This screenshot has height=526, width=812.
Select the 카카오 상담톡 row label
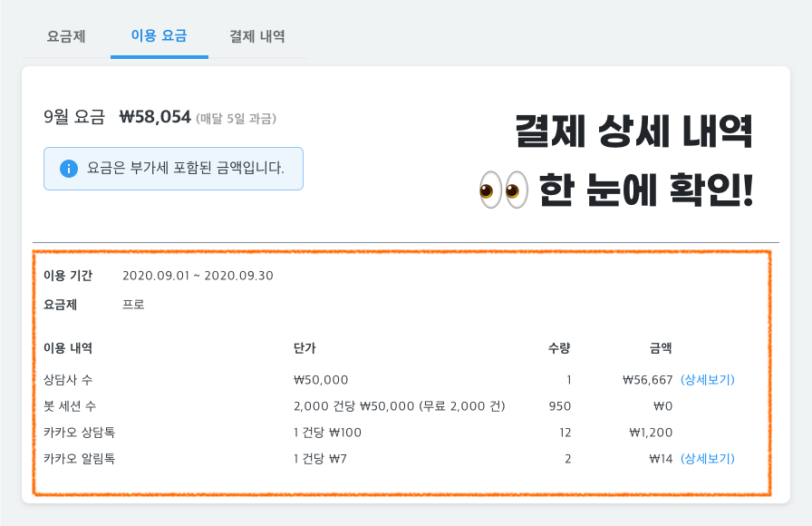click(79, 433)
